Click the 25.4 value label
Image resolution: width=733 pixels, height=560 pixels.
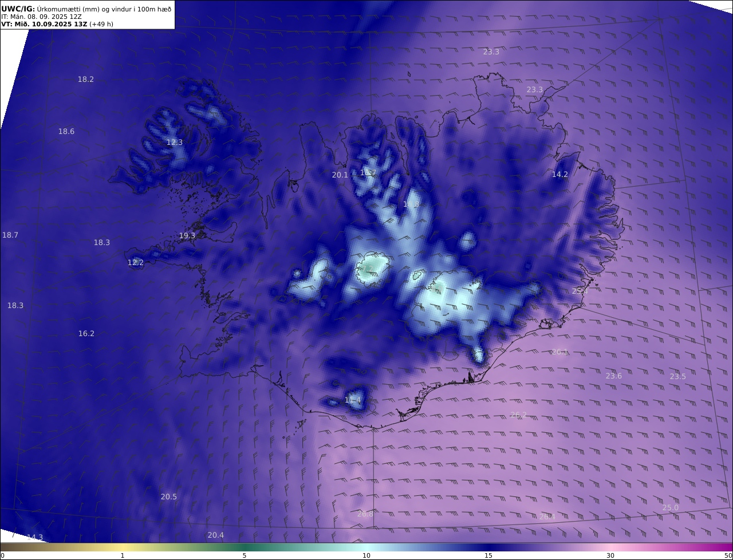580,291
